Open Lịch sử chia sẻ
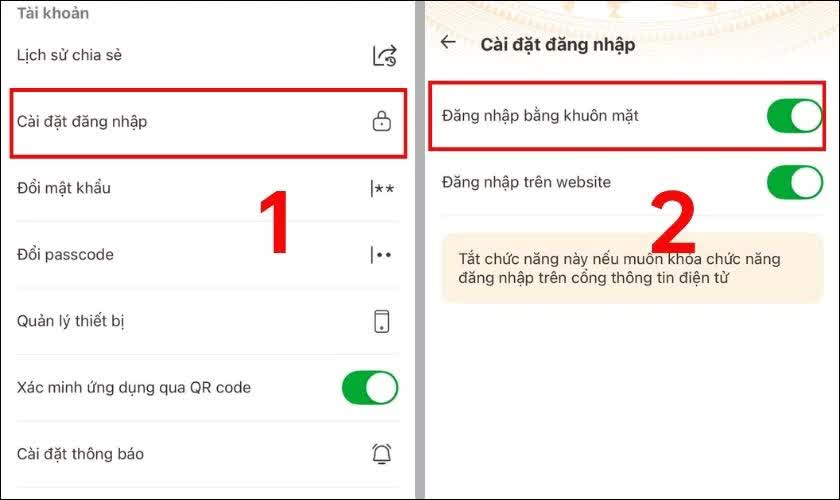The image size is (840, 500). pos(208,55)
